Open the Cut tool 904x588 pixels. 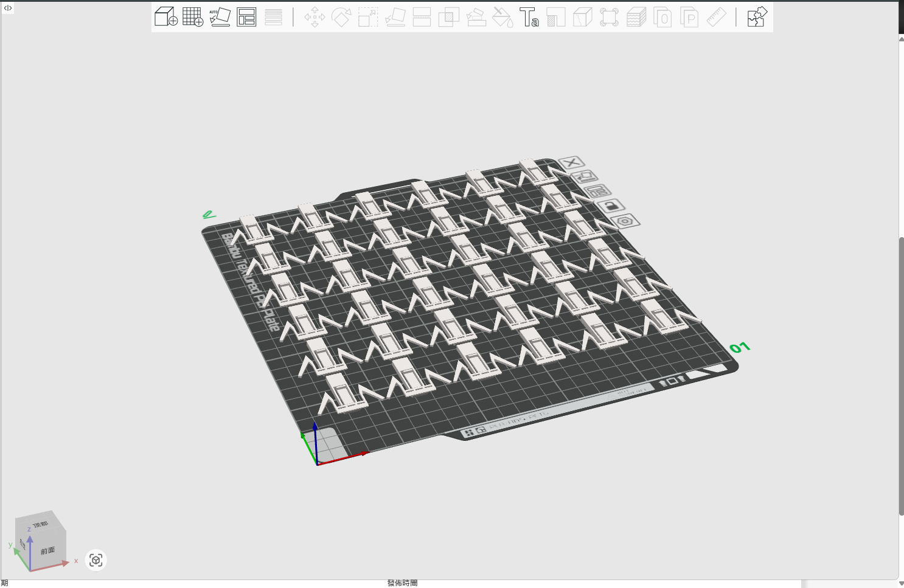tap(422, 17)
